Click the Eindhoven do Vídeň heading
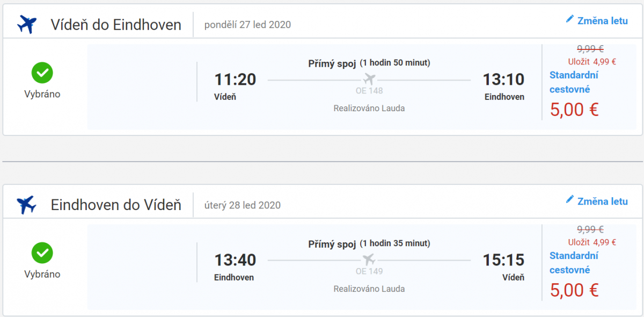Viewport: 644px width, 317px height. pyautogui.click(x=116, y=205)
